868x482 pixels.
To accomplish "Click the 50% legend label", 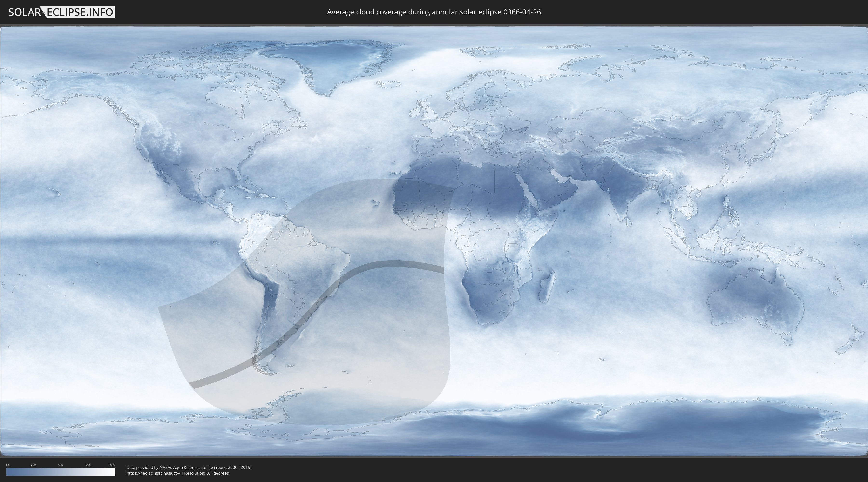I will click(61, 465).
